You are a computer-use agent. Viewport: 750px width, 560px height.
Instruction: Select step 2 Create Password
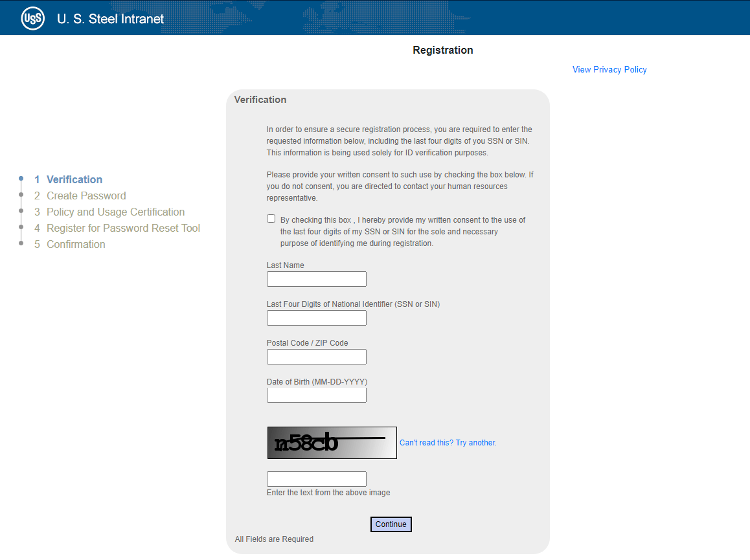(x=80, y=196)
